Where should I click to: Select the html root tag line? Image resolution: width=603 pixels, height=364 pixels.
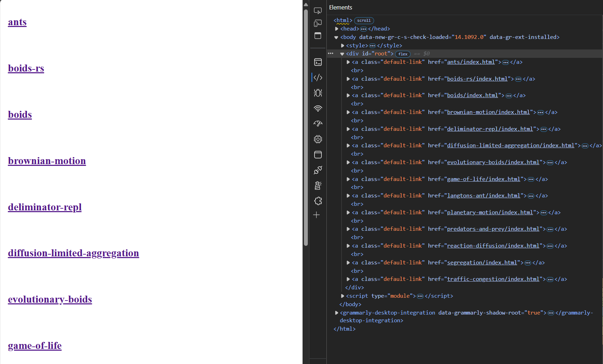[343, 20]
